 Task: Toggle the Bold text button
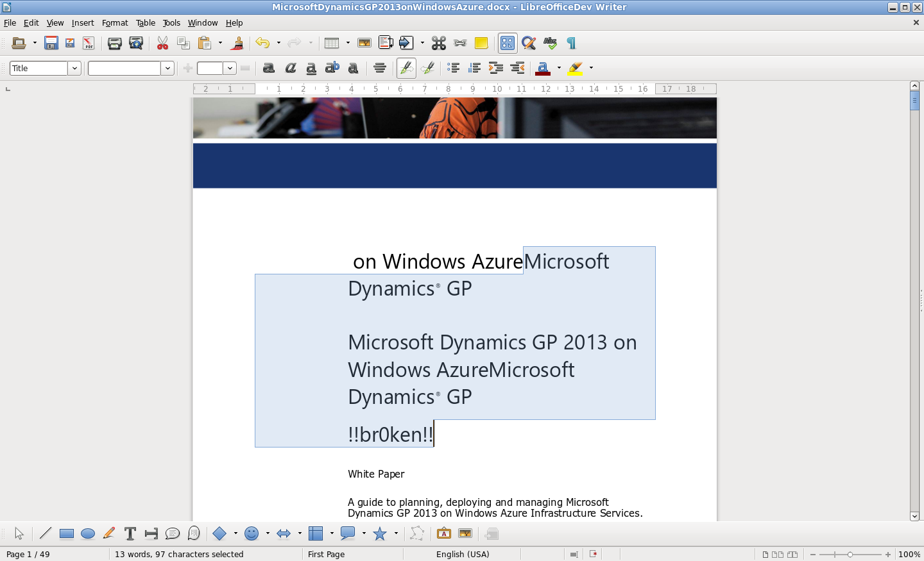tap(269, 68)
